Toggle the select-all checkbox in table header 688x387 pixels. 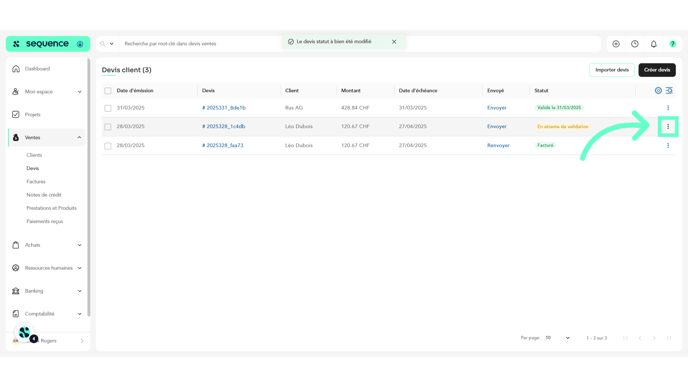[108, 91]
